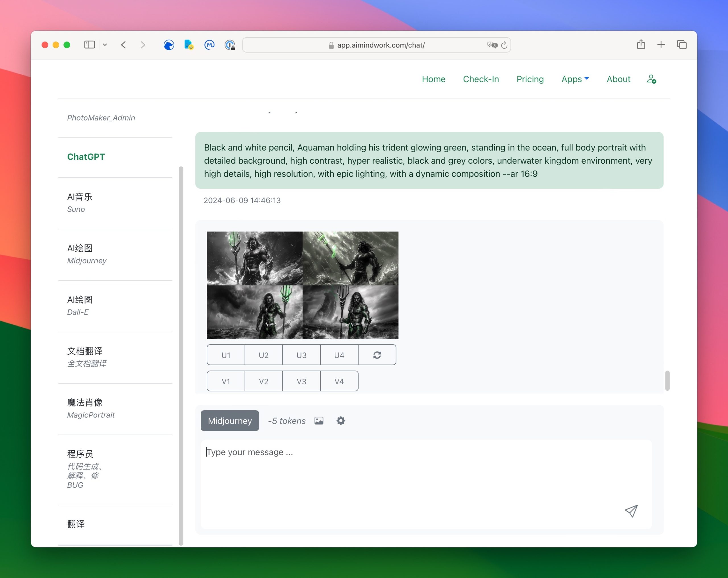Click the translate icon in address bar
728x578 pixels.
click(492, 45)
